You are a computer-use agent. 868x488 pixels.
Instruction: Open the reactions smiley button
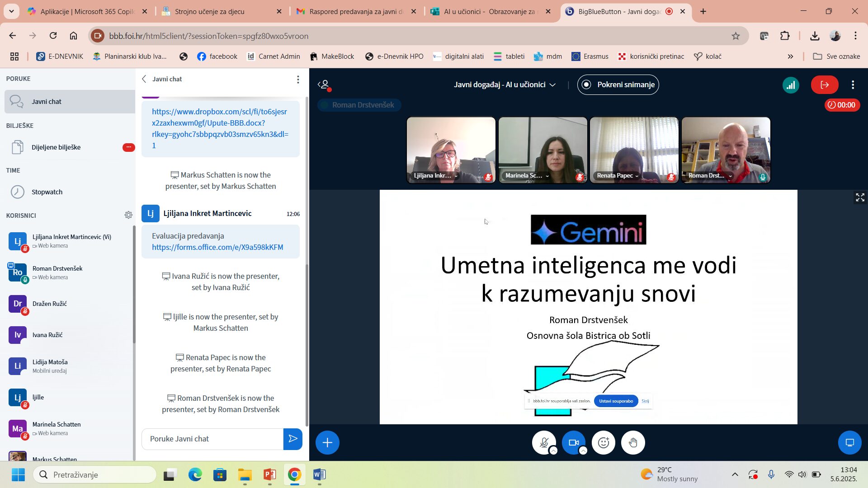[x=604, y=442]
